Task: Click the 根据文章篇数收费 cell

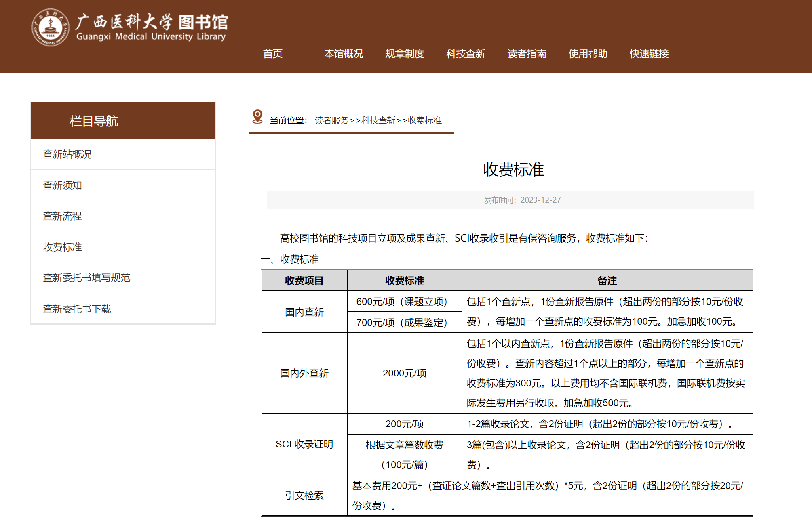Action: pos(405,455)
